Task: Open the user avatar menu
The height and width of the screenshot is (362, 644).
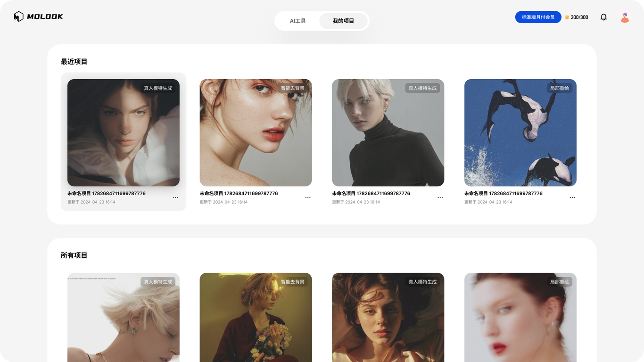Action: [625, 17]
